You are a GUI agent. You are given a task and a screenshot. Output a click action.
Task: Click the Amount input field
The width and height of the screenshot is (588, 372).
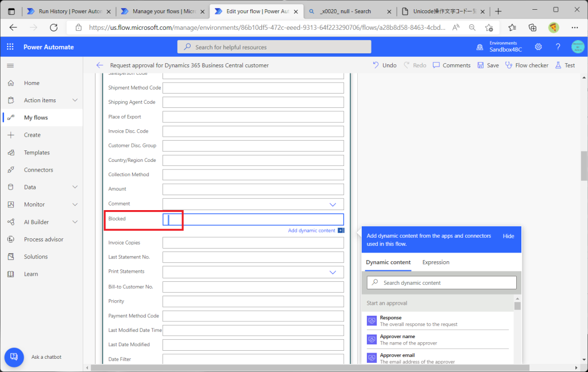253,189
